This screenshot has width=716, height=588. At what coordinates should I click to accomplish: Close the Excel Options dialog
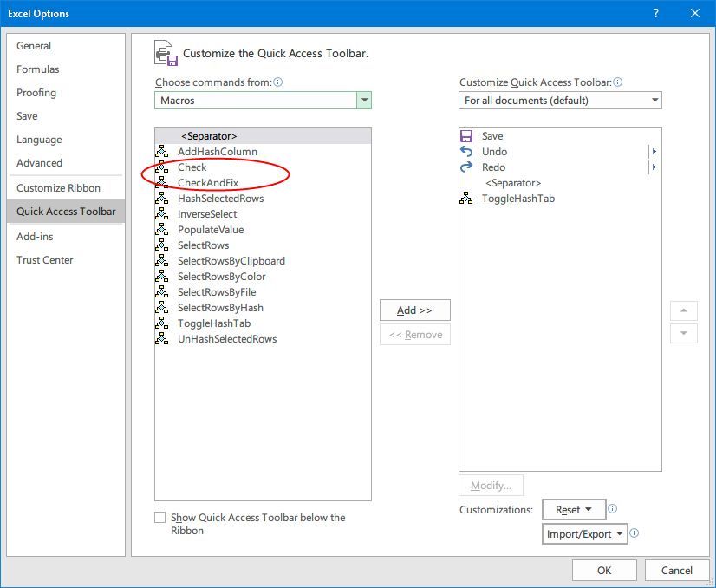(695, 13)
